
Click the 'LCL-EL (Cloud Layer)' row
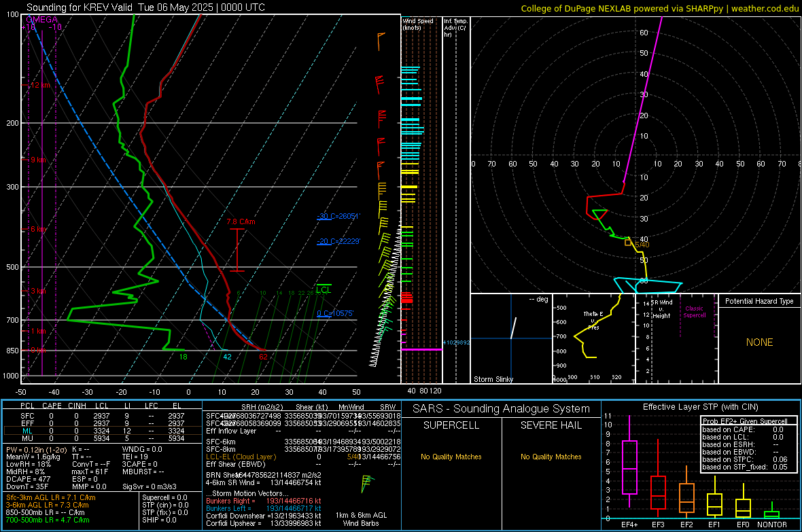pyautogui.click(x=303, y=457)
